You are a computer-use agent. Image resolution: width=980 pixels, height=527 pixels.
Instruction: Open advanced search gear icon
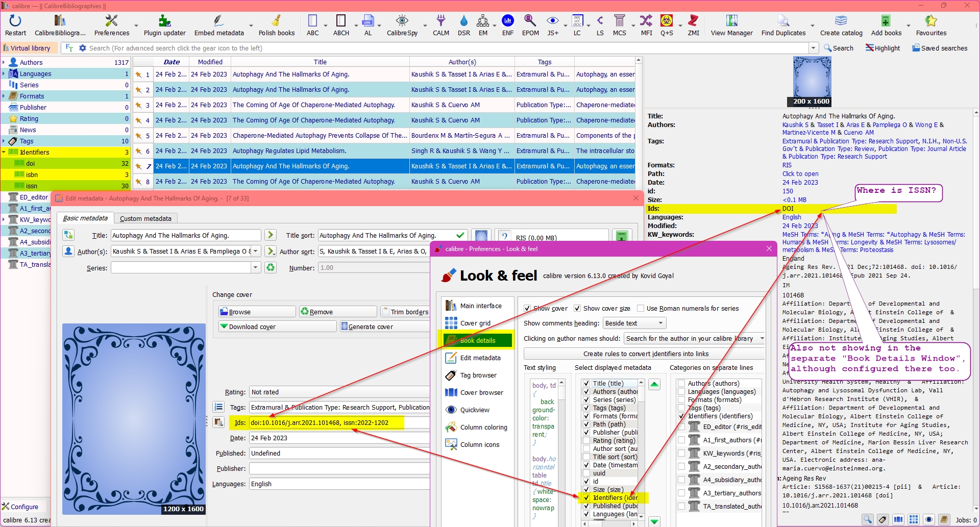point(83,48)
